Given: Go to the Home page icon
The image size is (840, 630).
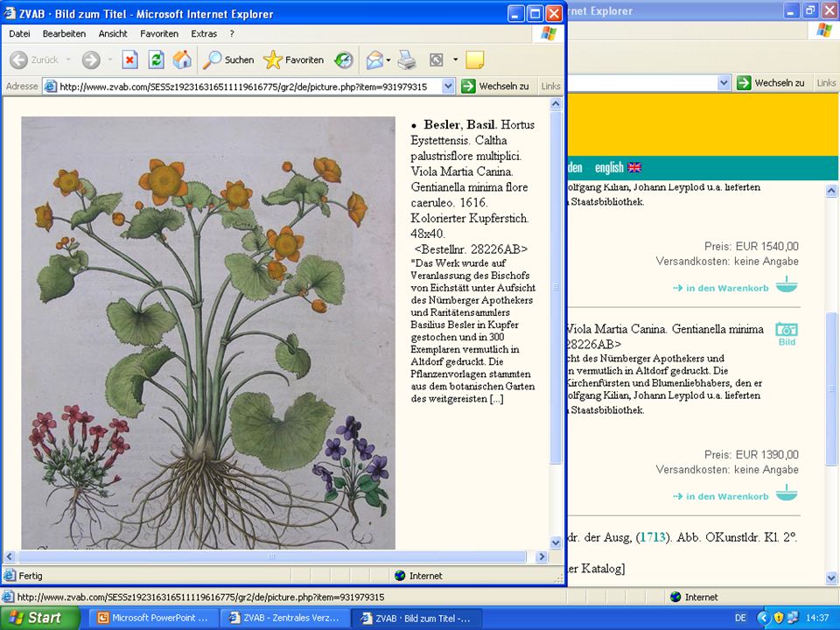Looking at the screenshot, I should (182, 59).
